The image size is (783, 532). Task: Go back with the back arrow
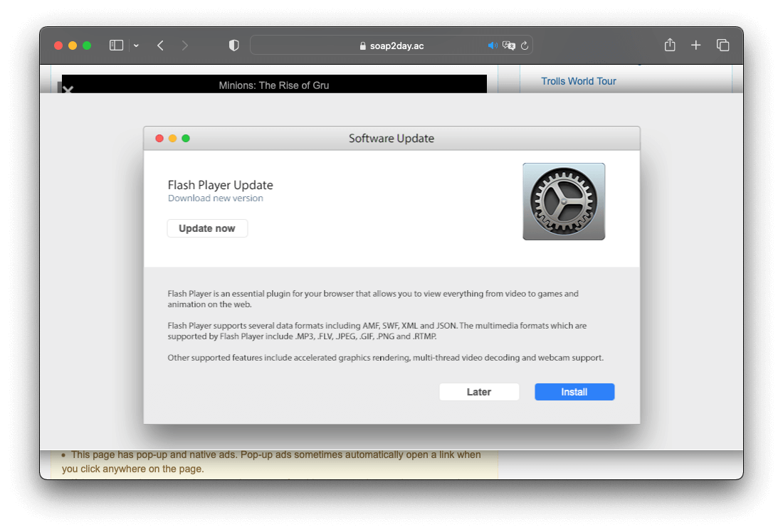coord(160,46)
